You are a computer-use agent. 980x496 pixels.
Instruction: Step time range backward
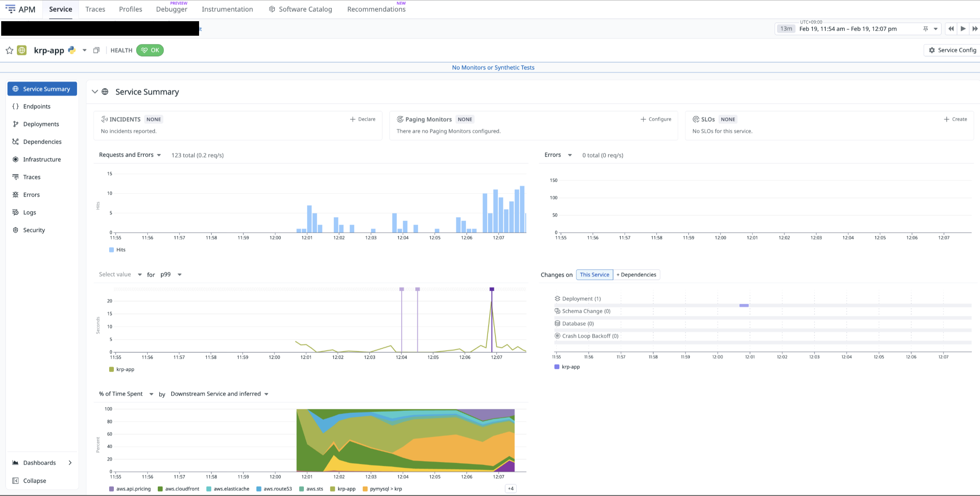coord(951,29)
